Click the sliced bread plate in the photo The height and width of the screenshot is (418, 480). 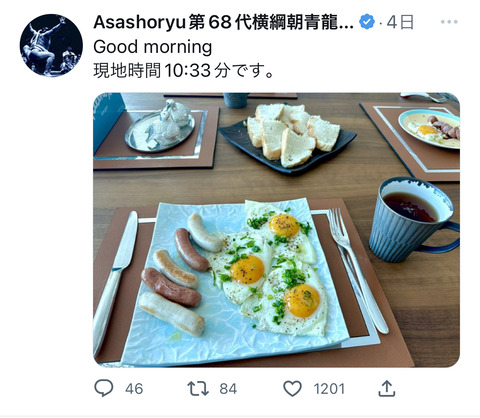[287, 137]
